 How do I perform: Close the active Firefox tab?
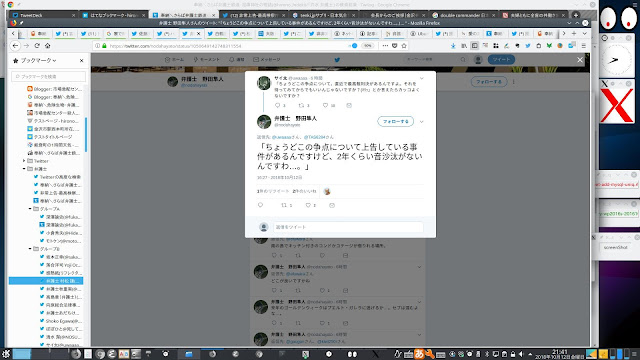coord(199,33)
